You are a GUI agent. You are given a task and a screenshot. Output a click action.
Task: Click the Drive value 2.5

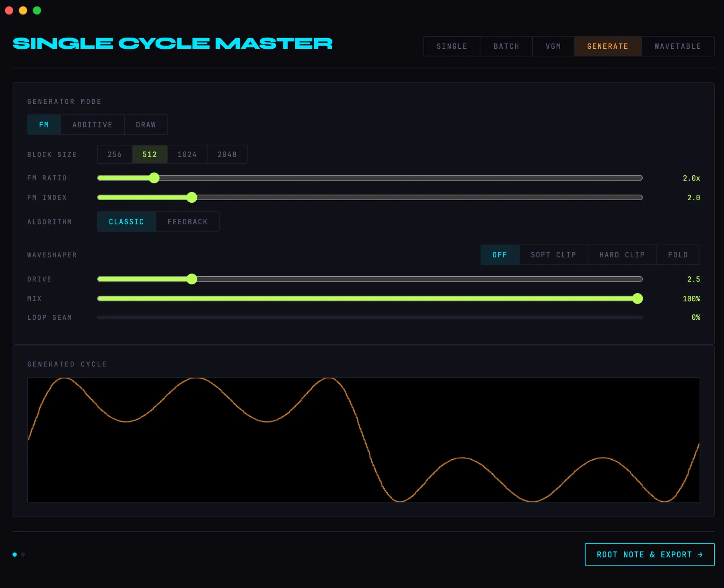coord(694,279)
